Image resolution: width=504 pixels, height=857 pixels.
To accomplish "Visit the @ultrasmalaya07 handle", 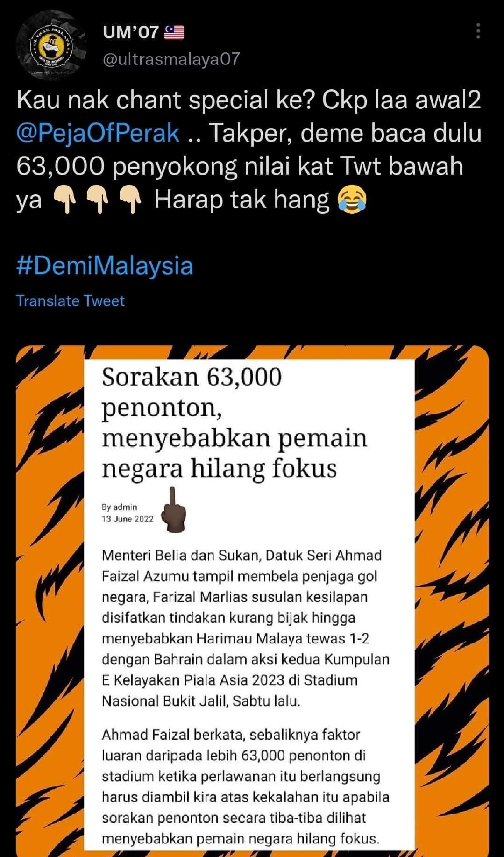I will point(171,58).
